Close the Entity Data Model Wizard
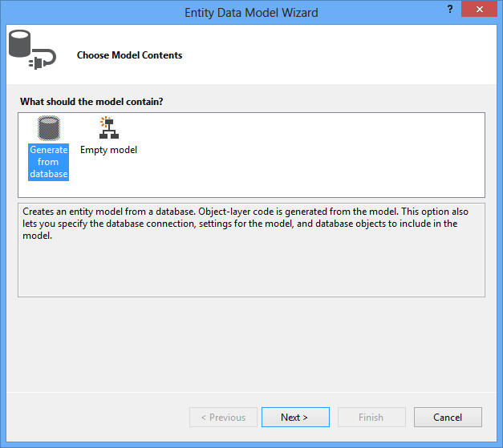 (479, 10)
